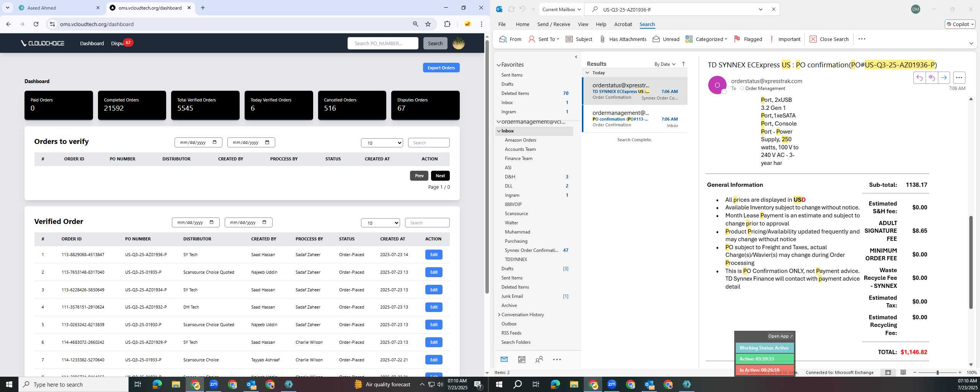Screen dimensions: 980x392
Task: Click zoom out minus on Outlook status bar
Action: 915,372
